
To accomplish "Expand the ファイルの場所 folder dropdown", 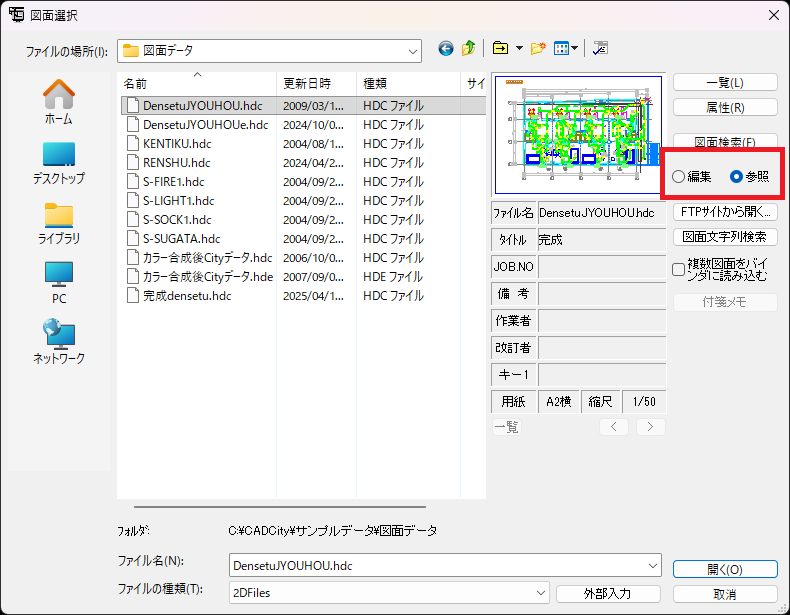I will point(413,51).
